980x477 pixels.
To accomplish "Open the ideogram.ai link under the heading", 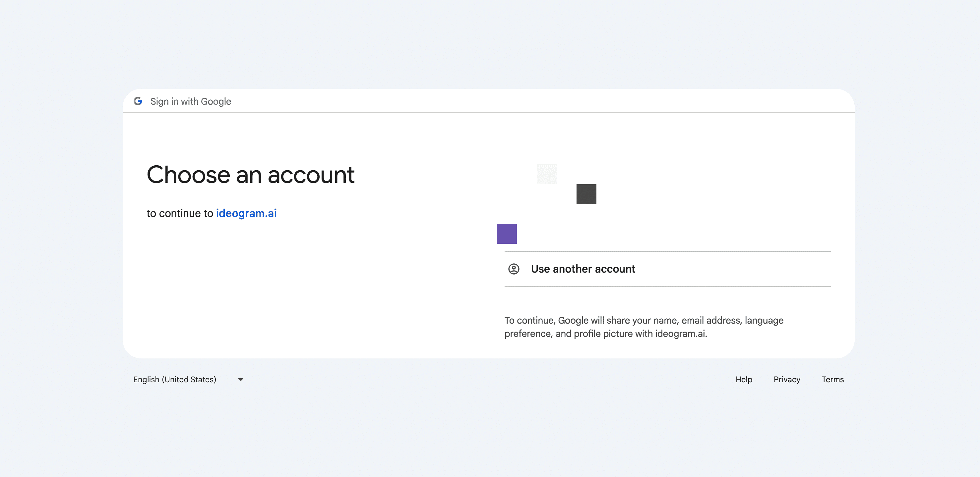I will [246, 213].
